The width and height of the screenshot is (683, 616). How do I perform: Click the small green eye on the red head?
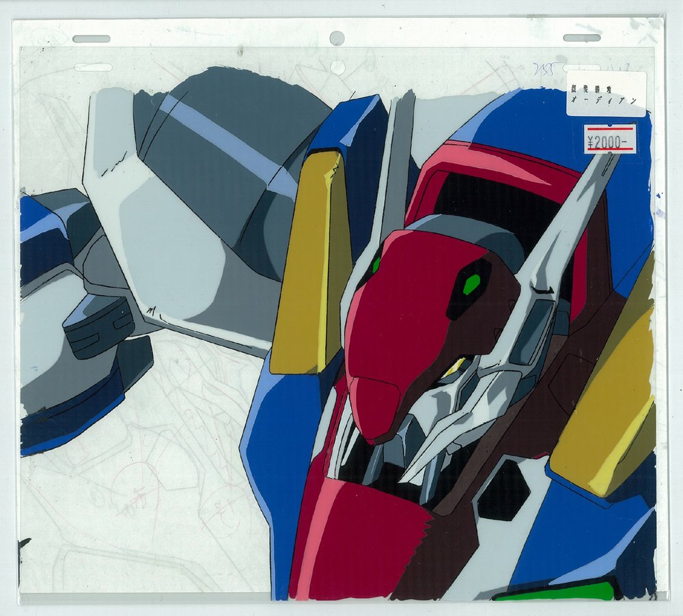click(376, 264)
